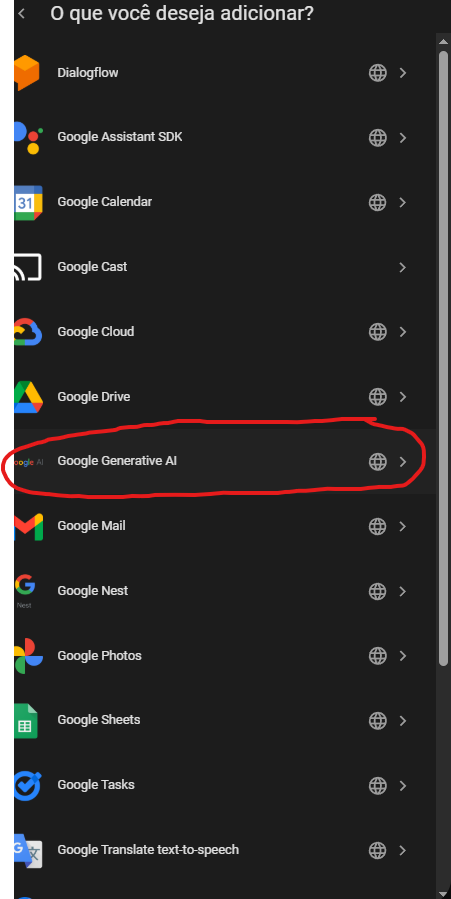This screenshot has width=451, height=899.
Task: Click the blue Google Tasks checkmark icon
Action: coord(28,785)
